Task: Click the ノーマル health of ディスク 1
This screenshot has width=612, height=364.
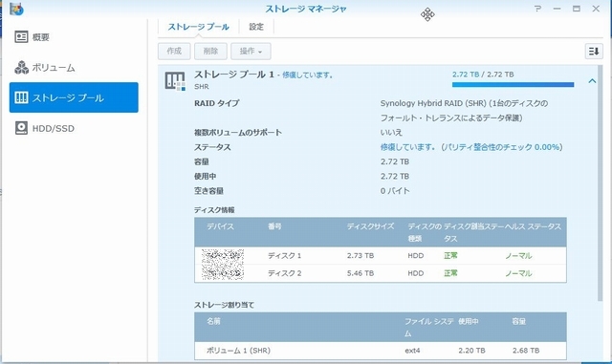Action: [518, 255]
